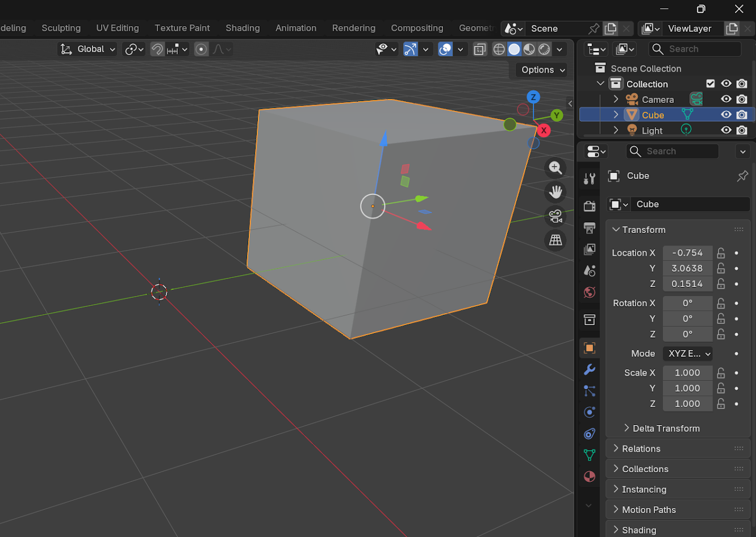756x537 pixels.
Task: Click the zoom view magnifier icon
Action: coord(555,168)
